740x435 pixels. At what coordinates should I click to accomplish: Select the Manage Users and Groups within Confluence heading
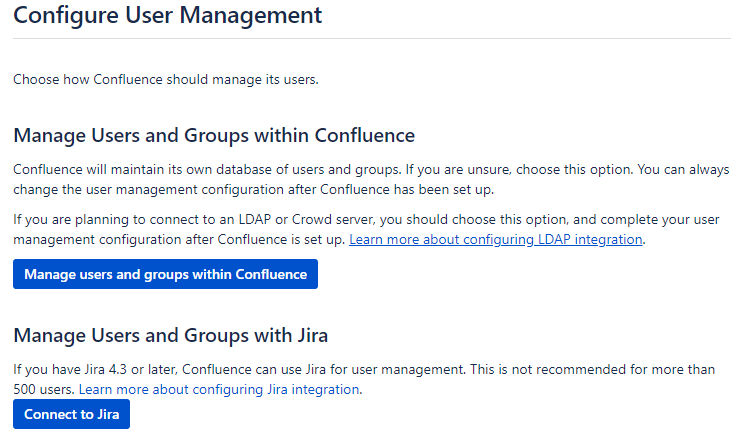pyautogui.click(x=214, y=135)
